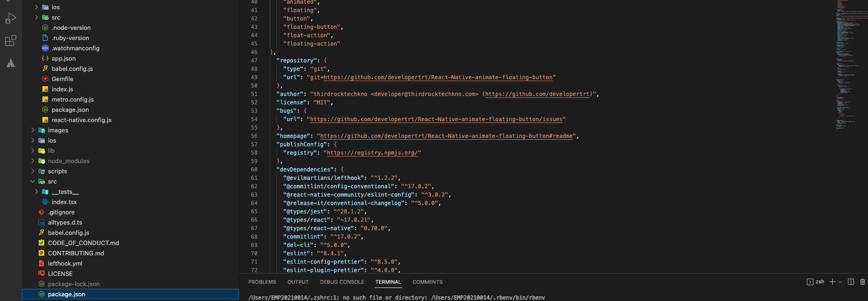The height and width of the screenshot is (301, 868).
Task: Split the terminal pane
Action: [851, 282]
